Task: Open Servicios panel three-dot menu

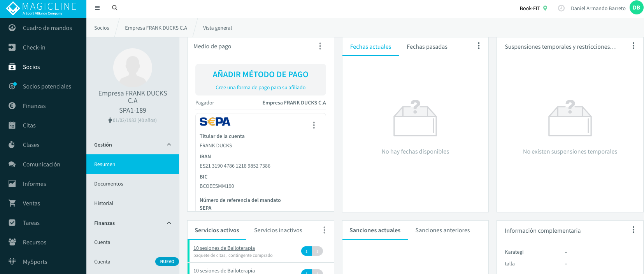Action: [x=324, y=230]
